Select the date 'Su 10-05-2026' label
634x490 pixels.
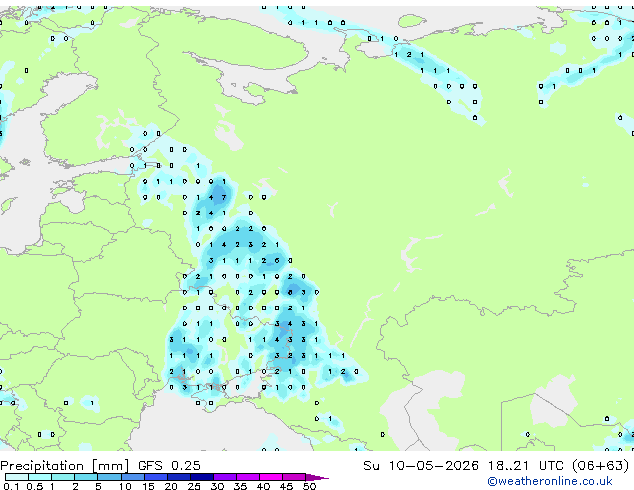421,466
